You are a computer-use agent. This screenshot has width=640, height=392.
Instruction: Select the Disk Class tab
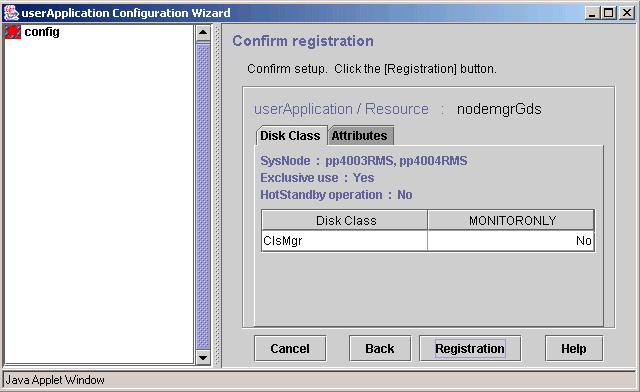(291, 136)
